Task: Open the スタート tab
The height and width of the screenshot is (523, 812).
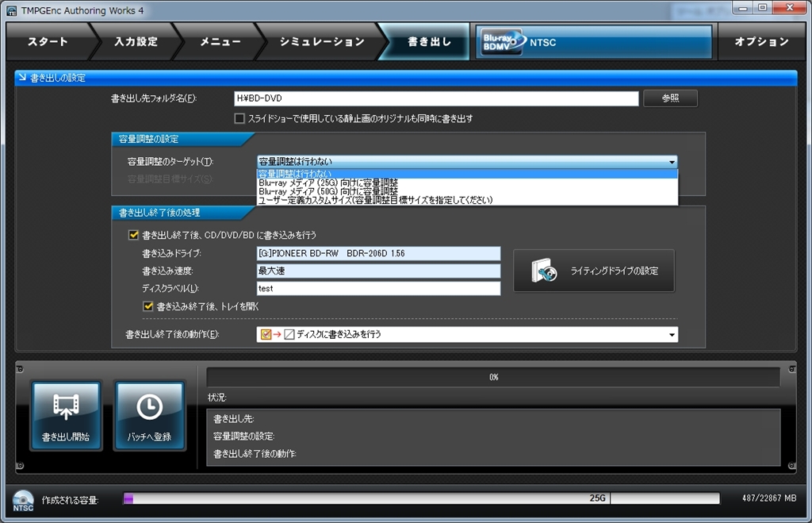Action: (48, 41)
